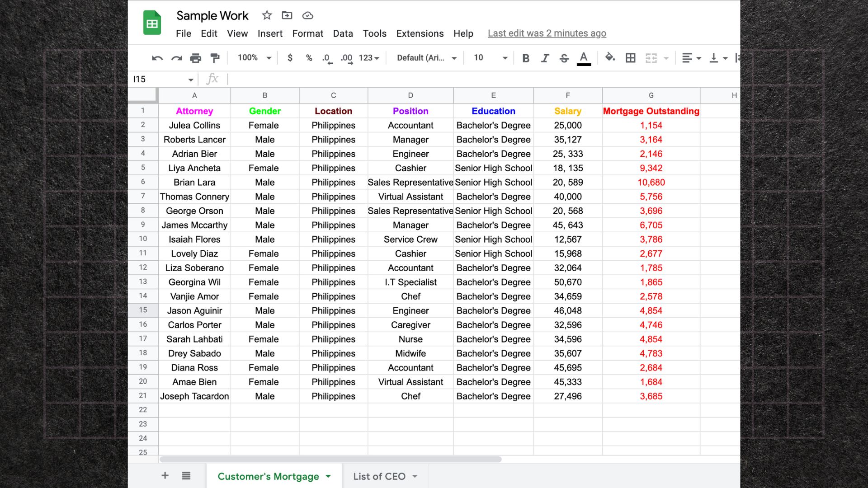Open the Default (Arial) font dropdown

(426, 58)
